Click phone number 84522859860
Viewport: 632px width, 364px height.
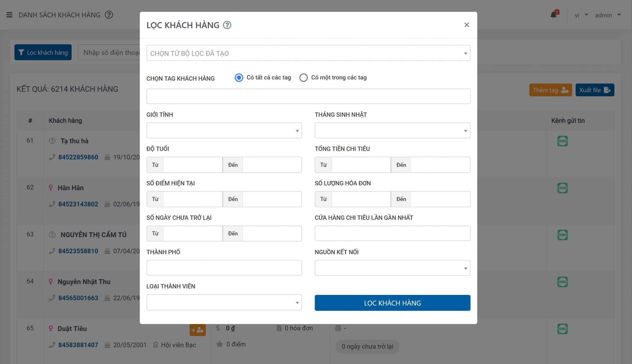78,157
